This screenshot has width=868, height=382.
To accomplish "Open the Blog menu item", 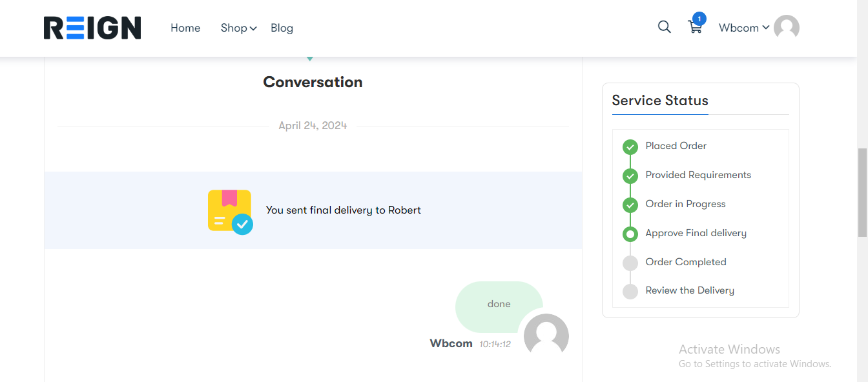I will [x=282, y=28].
